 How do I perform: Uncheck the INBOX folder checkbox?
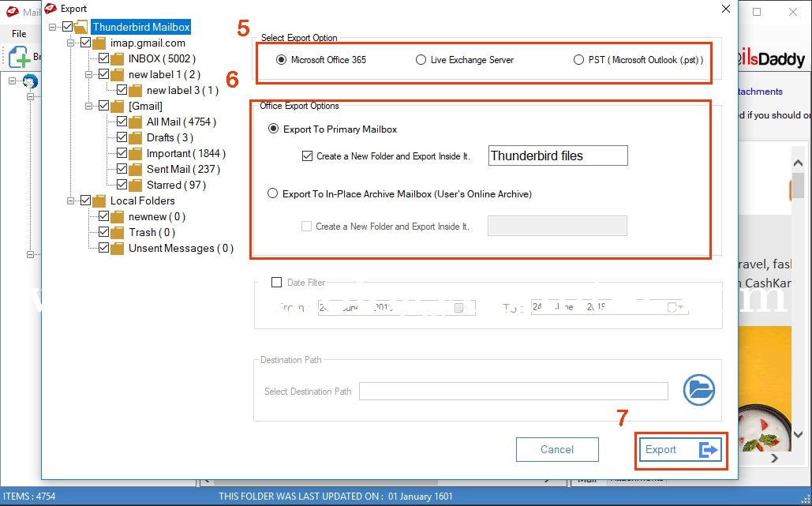(x=103, y=58)
